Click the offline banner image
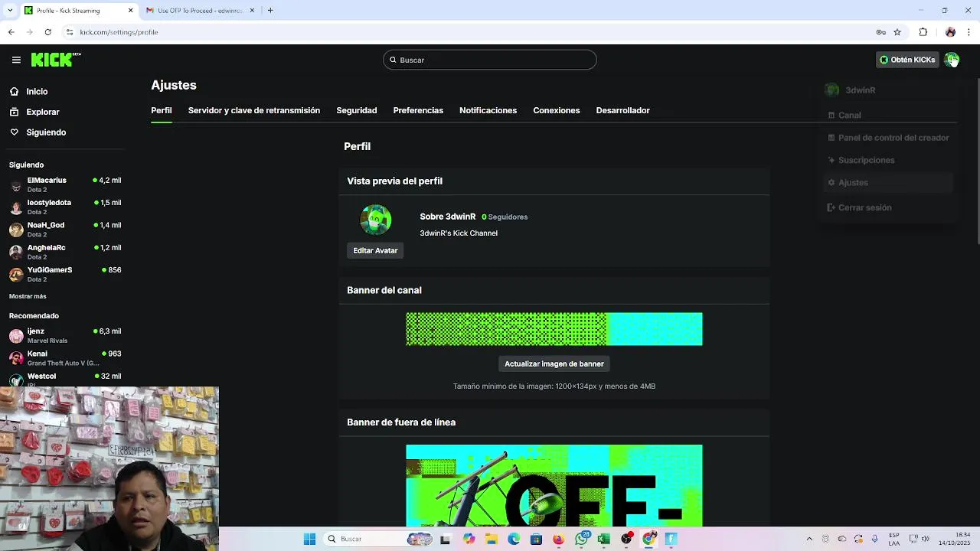 coord(554,486)
